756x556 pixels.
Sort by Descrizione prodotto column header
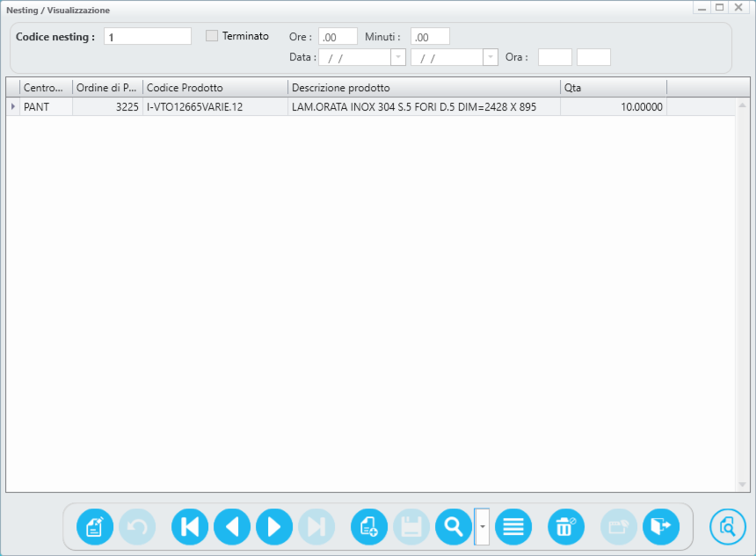(424, 88)
